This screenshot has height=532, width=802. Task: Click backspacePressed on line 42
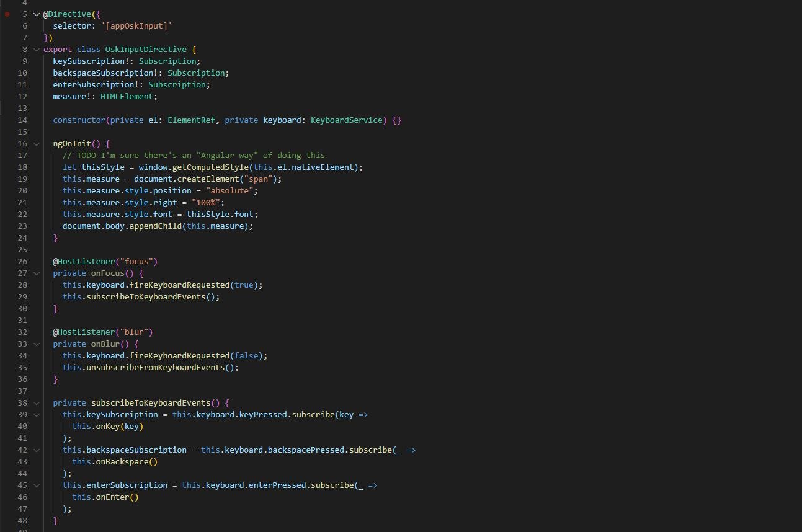pos(306,450)
